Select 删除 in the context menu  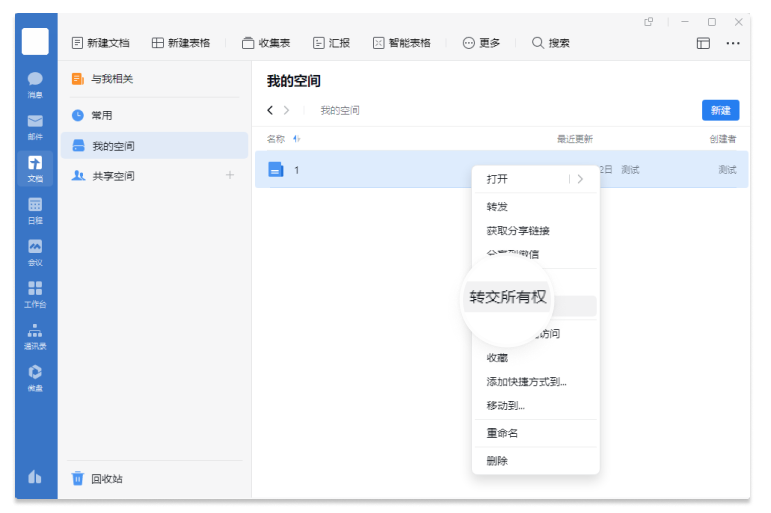tap(497, 461)
